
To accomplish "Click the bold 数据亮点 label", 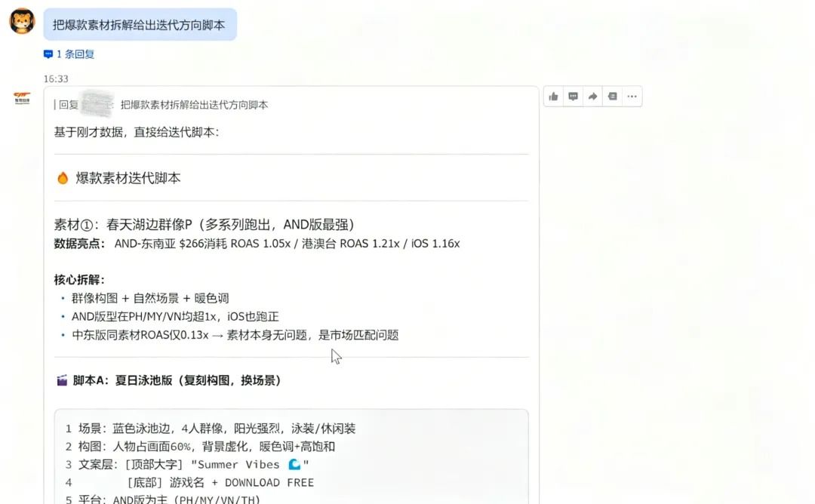I will pyautogui.click(x=74, y=243).
